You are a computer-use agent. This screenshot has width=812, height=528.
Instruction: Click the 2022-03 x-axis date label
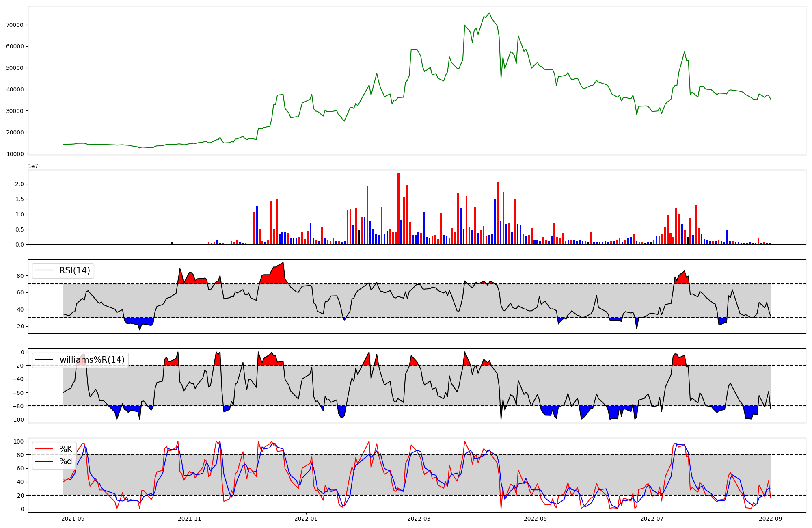click(419, 519)
